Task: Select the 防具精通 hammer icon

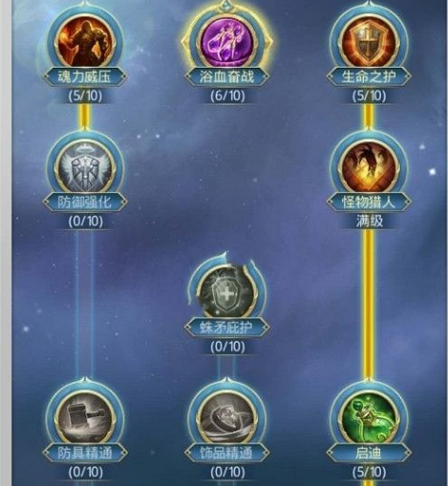Action: pos(85,418)
